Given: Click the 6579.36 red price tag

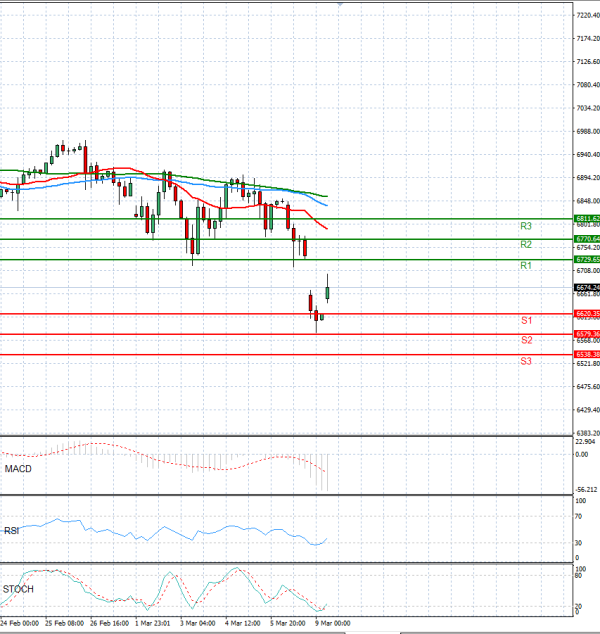Looking at the screenshot, I should click(587, 334).
